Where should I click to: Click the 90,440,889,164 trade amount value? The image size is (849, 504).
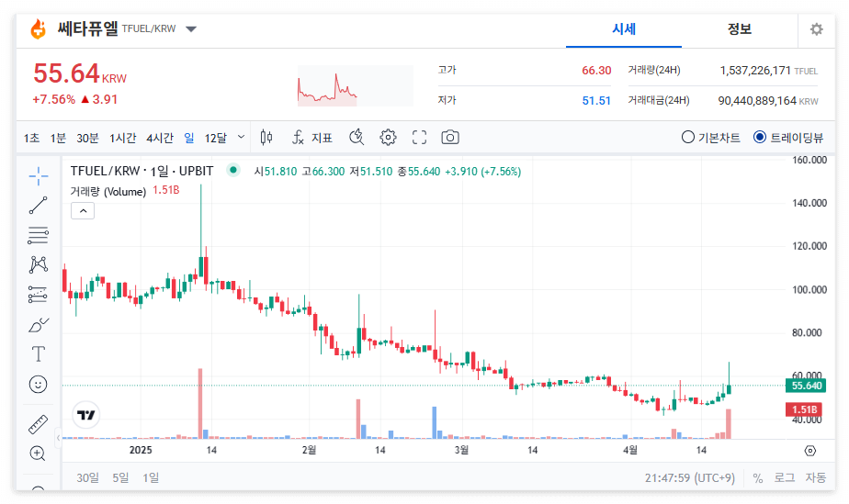click(x=757, y=101)
